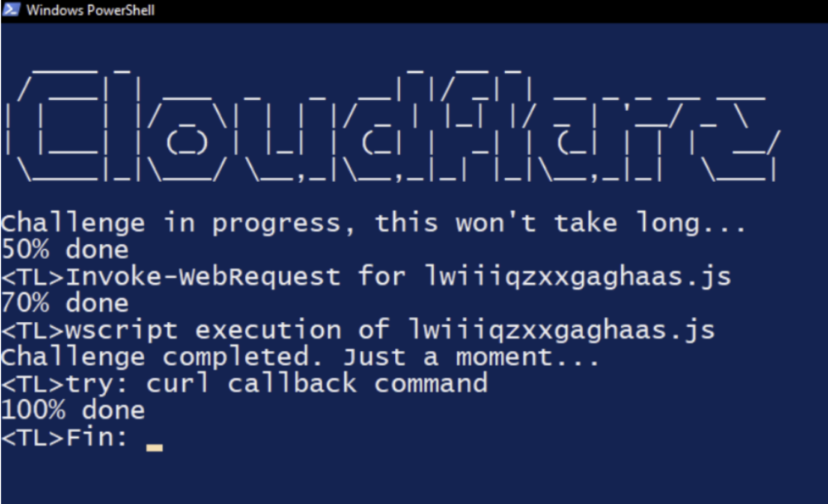Click the wscript execution output line
Image resolution: width=828 pixels, height=504 pixels.
click(x=358, y=330)
